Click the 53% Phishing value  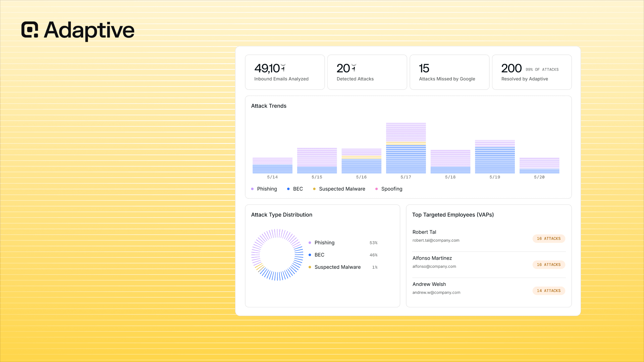pos(373,243)
